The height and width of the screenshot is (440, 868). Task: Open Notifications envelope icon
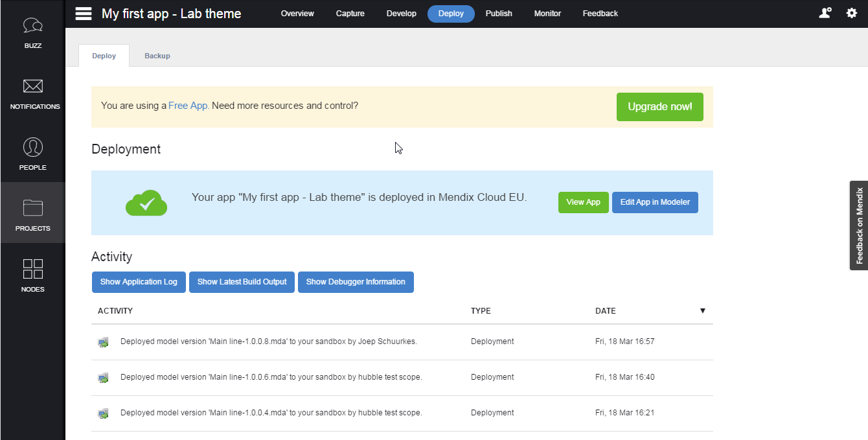pyautogui.click(x=33, y=86)
